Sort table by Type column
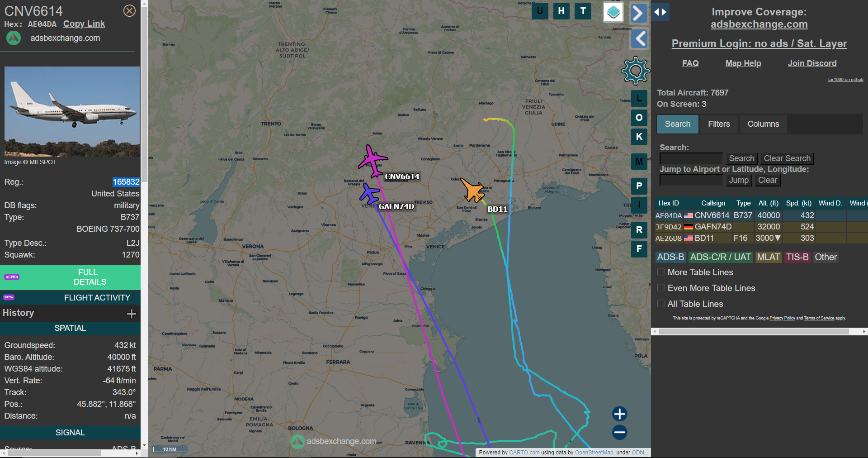 tap(743, 203)
